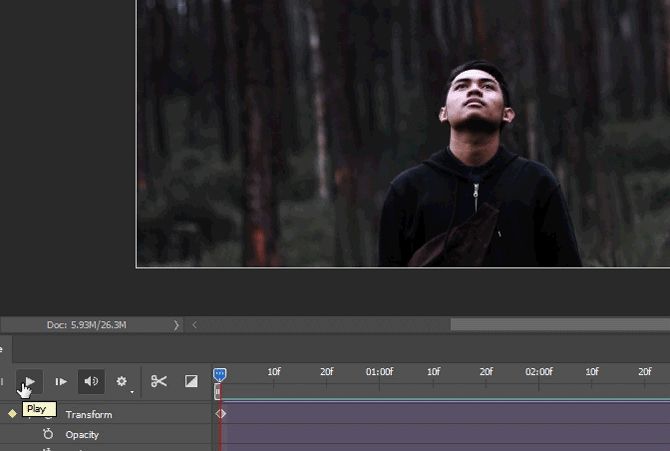
Task: Click the scroll-left arrow of the horizontal scrollbar
Action: coord(194,325)
